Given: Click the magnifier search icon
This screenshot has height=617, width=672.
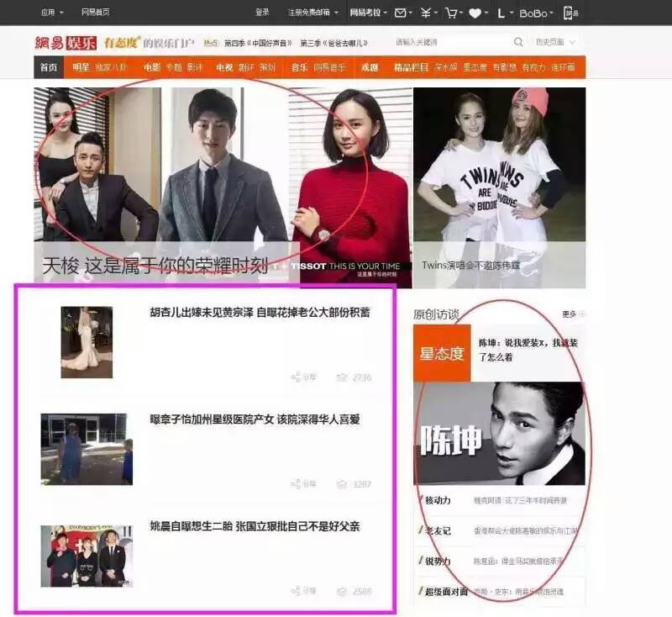Looking at the screenshot, I should [x=518, y=42].
